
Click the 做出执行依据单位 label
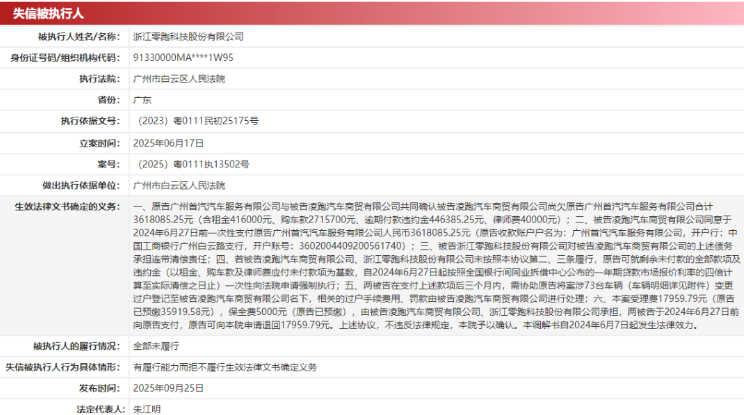[x=81, y=185]
